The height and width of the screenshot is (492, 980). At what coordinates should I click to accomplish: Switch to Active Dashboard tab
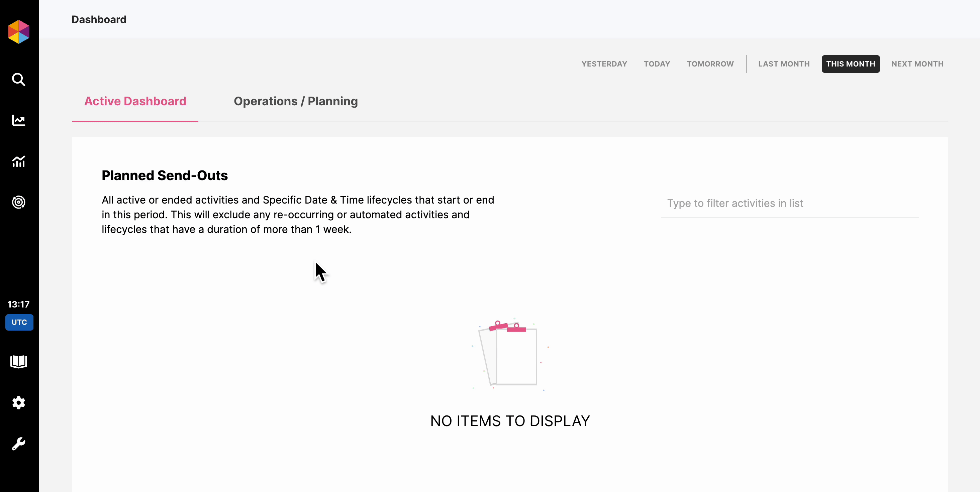tap(135, 101)
